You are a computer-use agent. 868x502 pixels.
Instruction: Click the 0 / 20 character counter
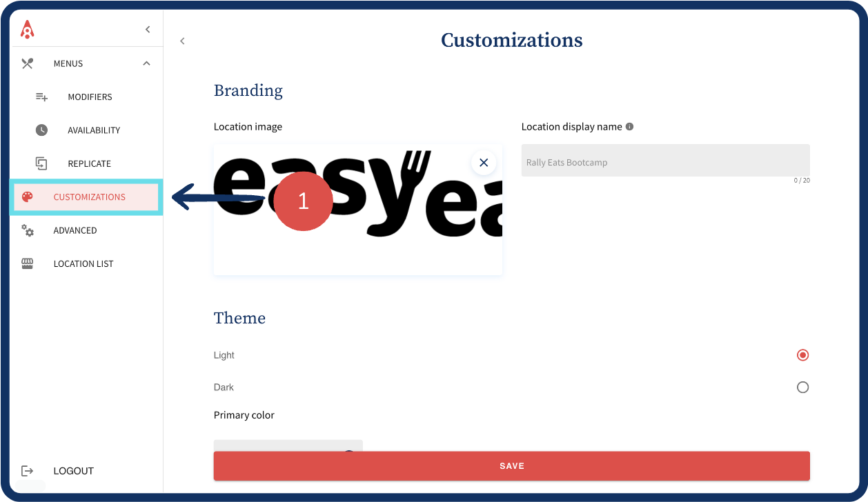tap(801, 181)
